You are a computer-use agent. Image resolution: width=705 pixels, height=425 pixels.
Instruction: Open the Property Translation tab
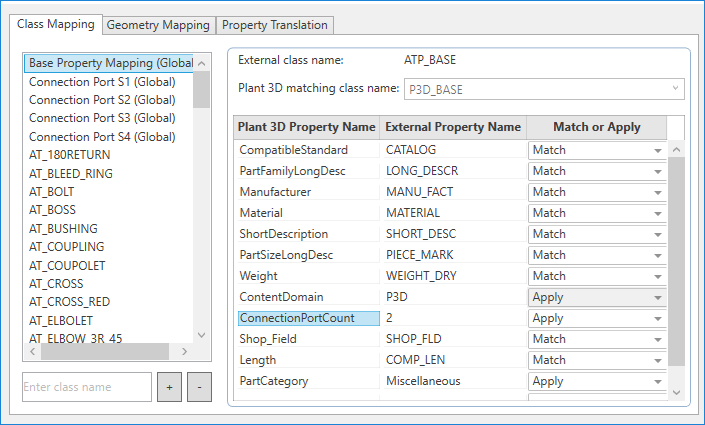(275, 25)
